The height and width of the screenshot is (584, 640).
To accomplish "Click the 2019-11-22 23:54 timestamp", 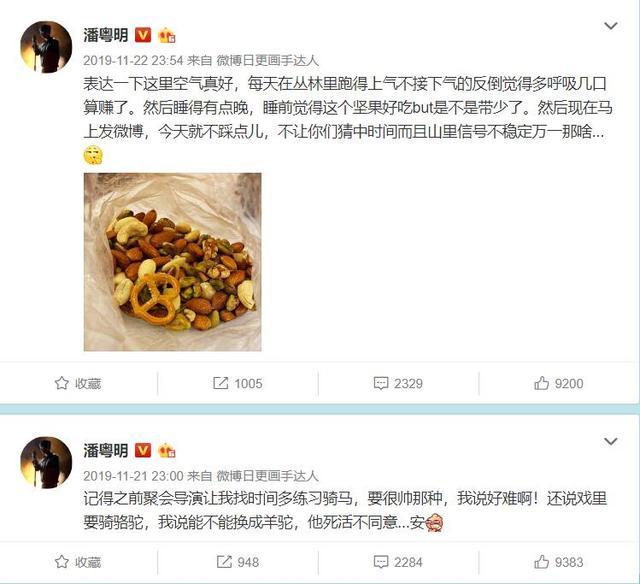I will 133,61.
